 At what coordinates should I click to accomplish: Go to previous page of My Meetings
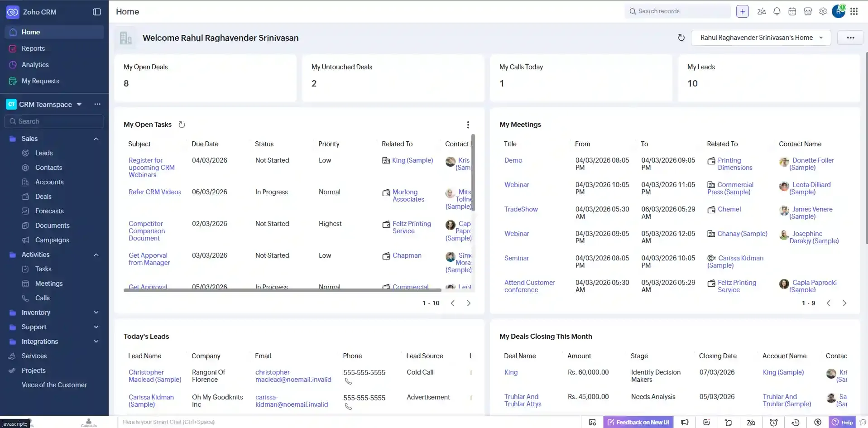(x=828, y=303)
